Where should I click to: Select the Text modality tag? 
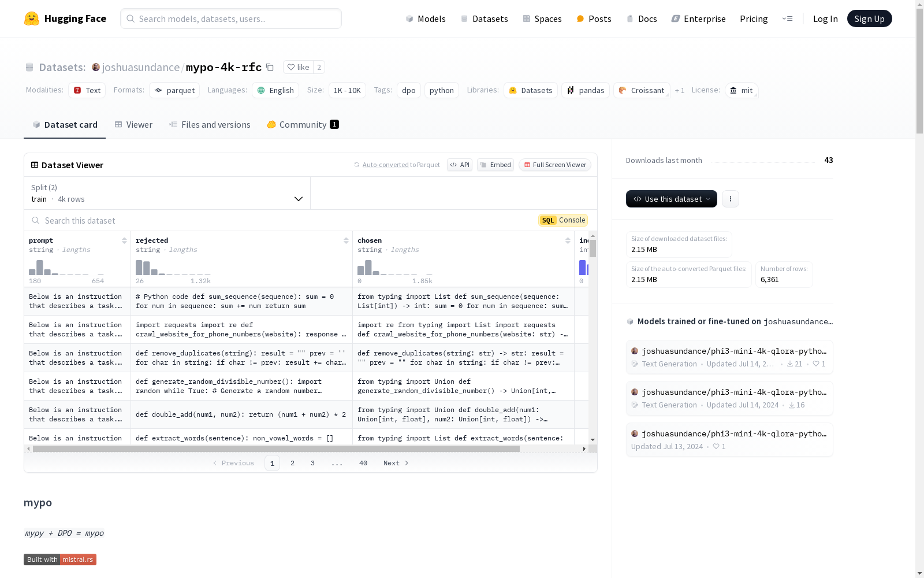coord(87,90)
